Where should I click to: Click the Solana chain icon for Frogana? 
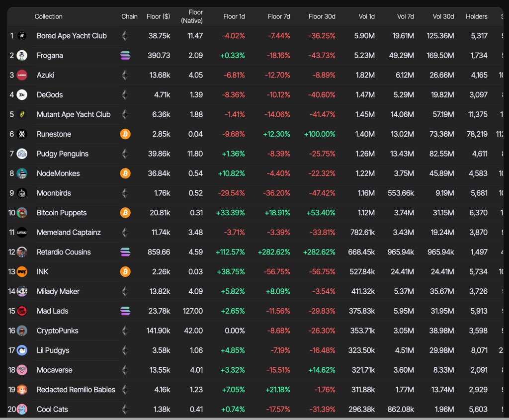[125, 56]
